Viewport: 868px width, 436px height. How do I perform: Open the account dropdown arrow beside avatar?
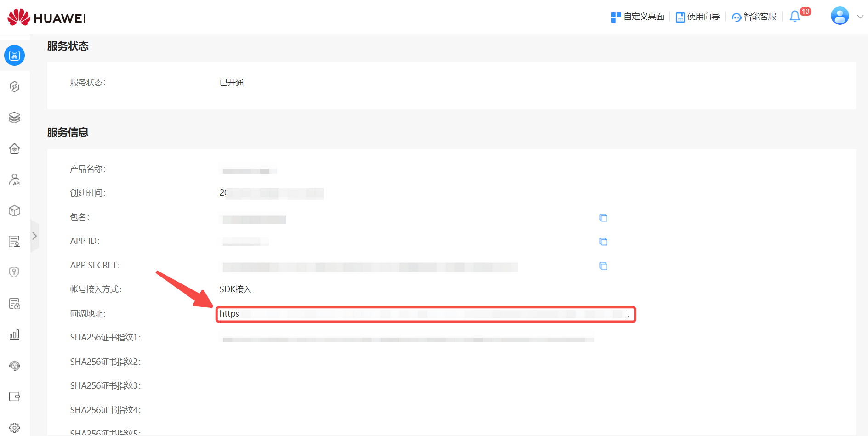[860, 17]
